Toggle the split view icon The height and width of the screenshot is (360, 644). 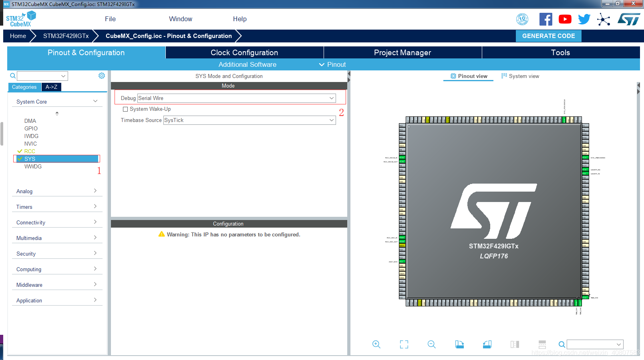pos(515,344)
